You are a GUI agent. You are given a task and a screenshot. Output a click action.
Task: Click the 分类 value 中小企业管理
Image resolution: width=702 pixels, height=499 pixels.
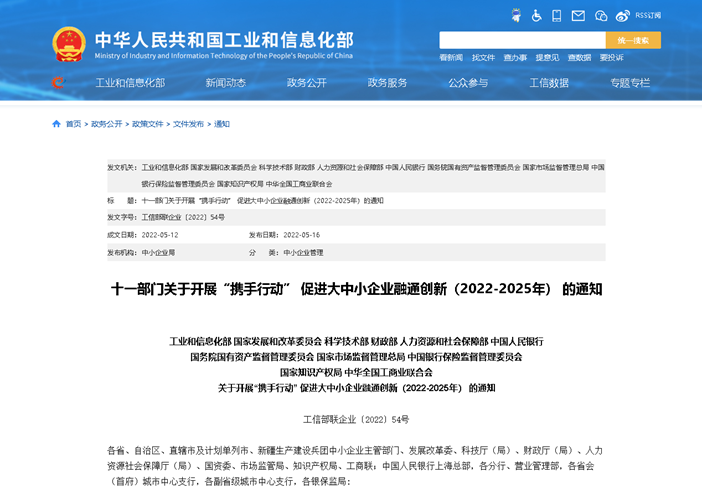(303, 253)
